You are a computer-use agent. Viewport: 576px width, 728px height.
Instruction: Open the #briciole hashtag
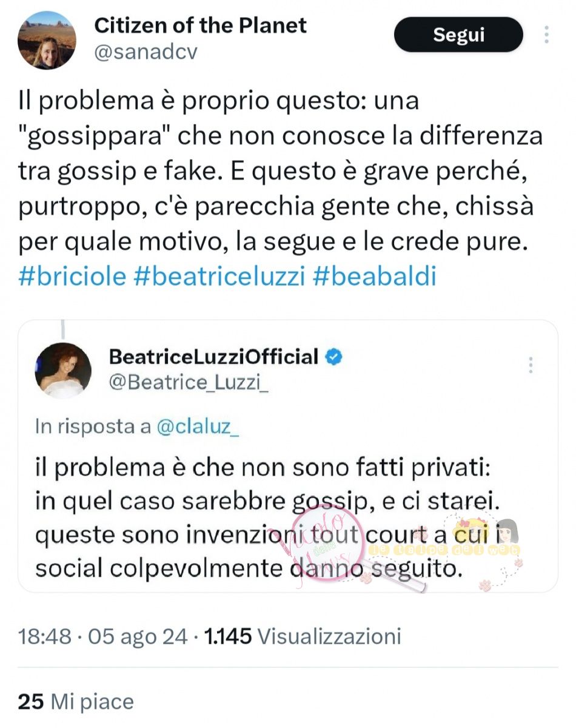click(x=72, y=277)
